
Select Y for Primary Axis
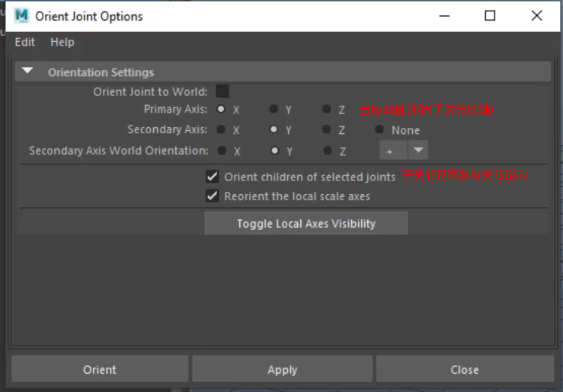[x=274, y=109]
